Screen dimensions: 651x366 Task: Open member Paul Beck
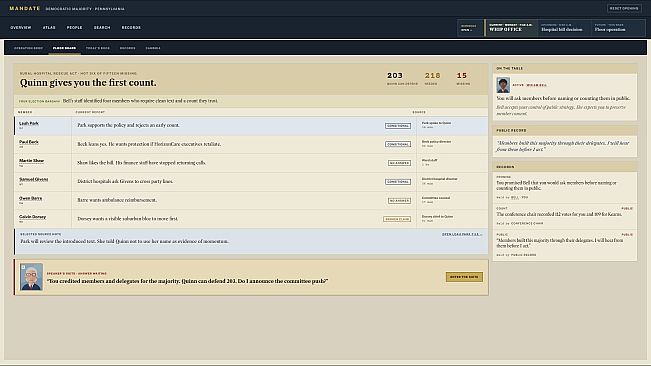(x=29, y=142)
